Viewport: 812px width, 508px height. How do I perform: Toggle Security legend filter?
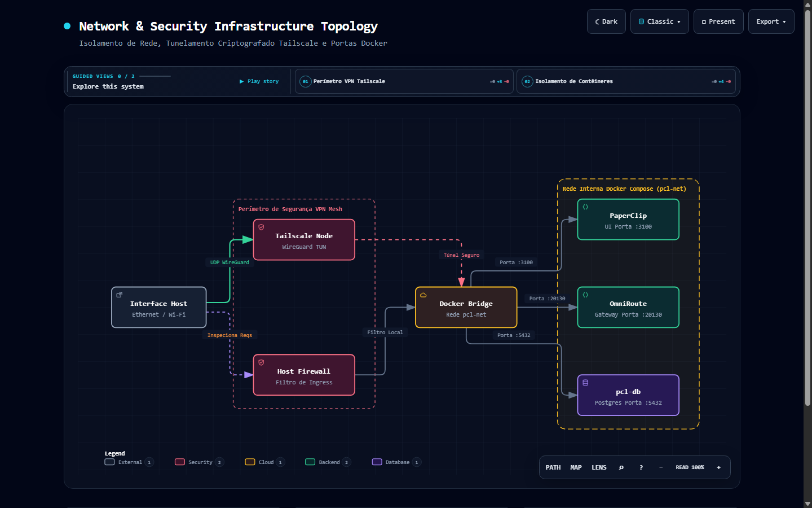[x=200, y=462]
